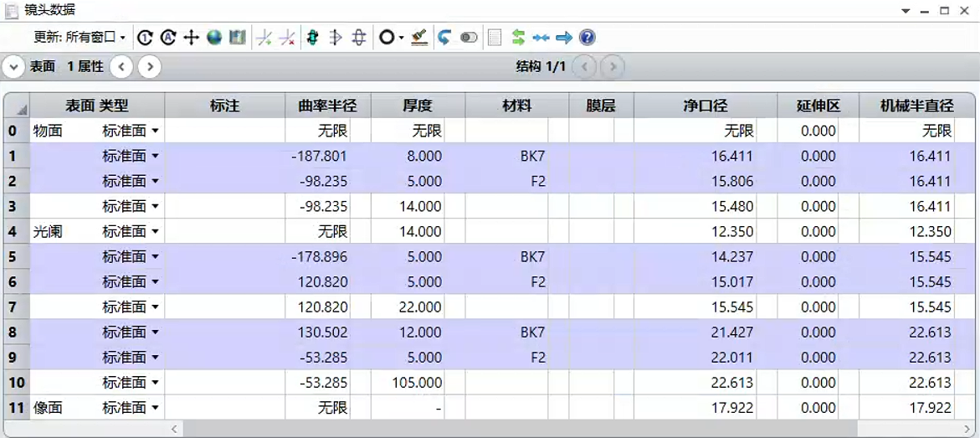Click the paintbrush icon in toolbar

pyautogui.click(x=419, y=38)
